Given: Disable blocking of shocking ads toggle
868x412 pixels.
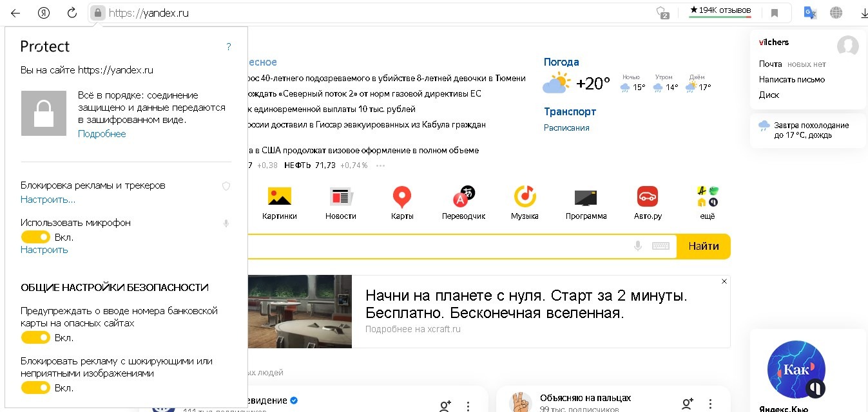Looking at the screenshot, I should [35, 388].
